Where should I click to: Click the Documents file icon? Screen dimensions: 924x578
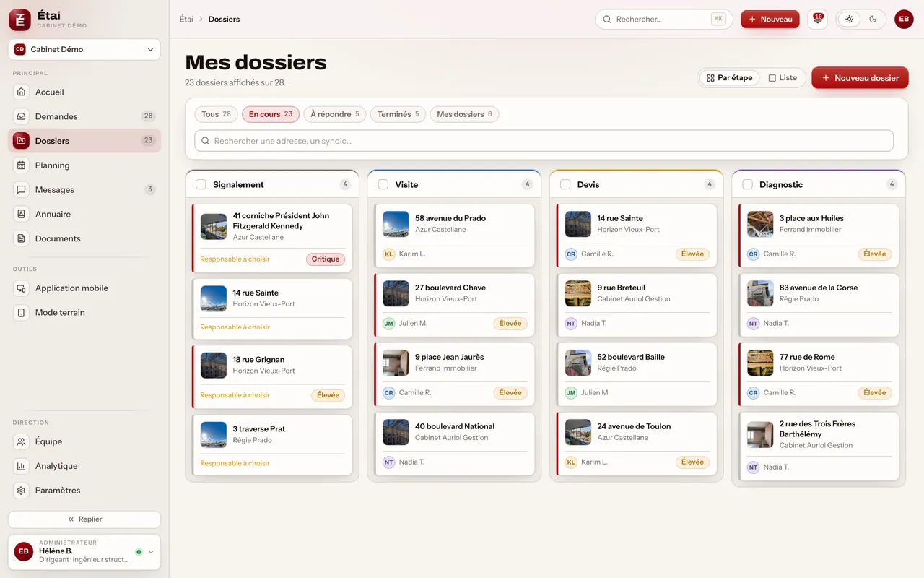(22, 238)
